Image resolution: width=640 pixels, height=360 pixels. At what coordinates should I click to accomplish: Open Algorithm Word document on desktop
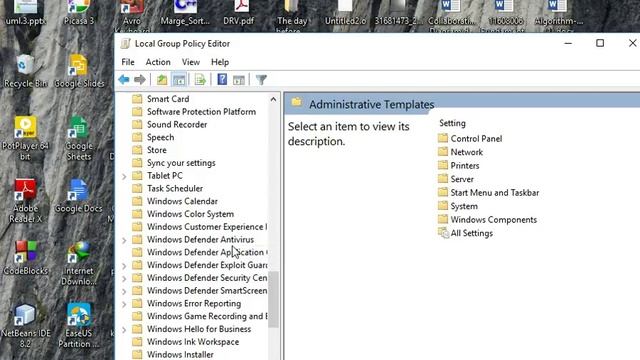coord(558,16)
